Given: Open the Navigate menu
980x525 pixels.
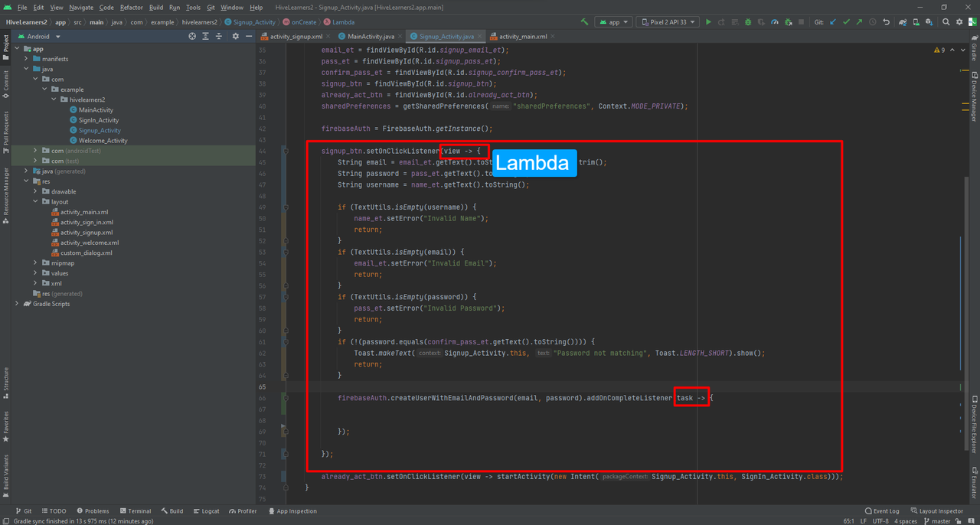Looking at the screenshot, I should (81, 7).
